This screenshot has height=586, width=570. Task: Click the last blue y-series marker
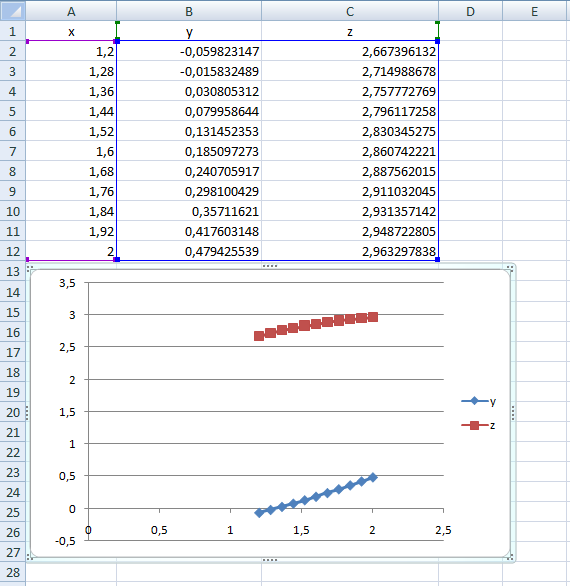pos(373,477)
